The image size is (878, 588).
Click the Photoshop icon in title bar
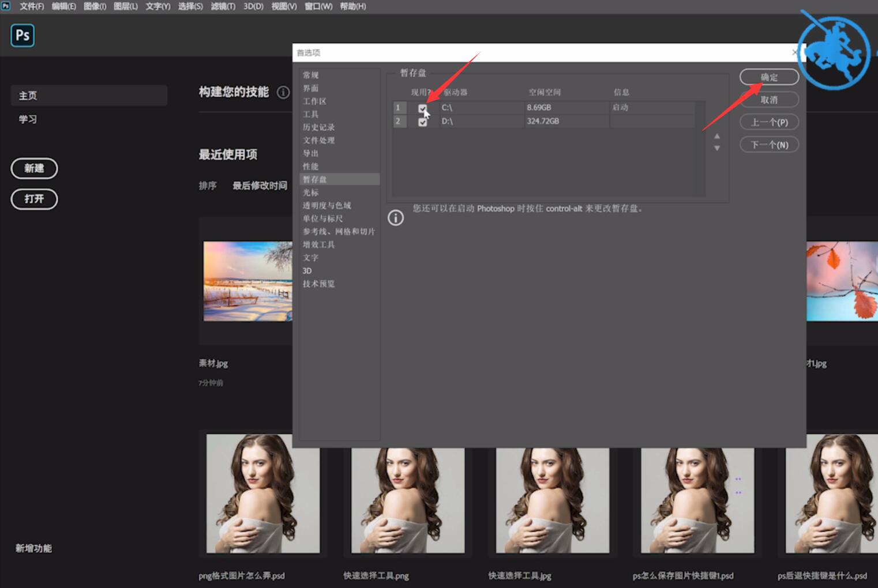(x=6, y=6)
